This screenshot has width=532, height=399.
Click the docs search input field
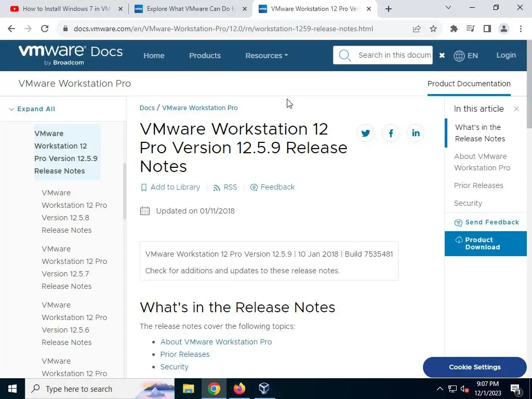pyautogui.click(x=395, y=55)
